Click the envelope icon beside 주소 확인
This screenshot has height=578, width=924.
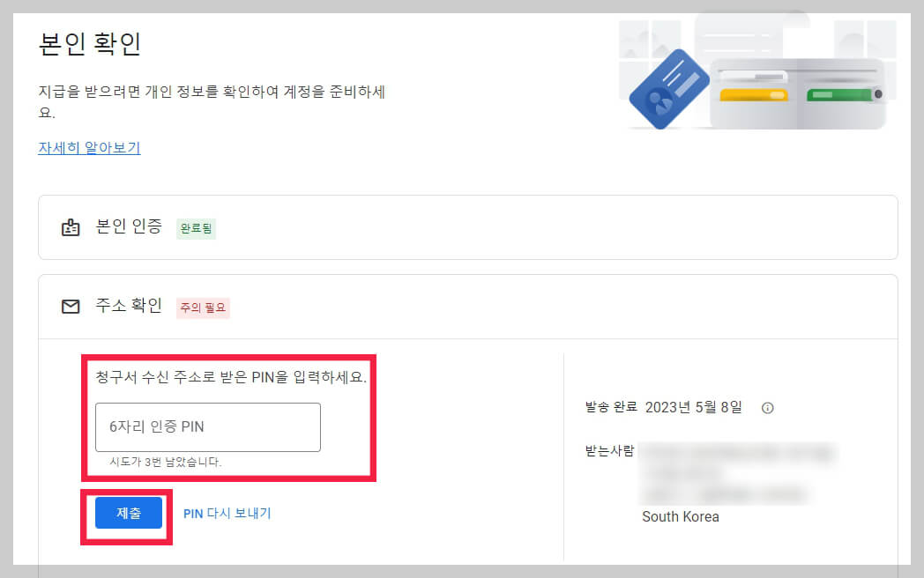(x=71, y=307)
